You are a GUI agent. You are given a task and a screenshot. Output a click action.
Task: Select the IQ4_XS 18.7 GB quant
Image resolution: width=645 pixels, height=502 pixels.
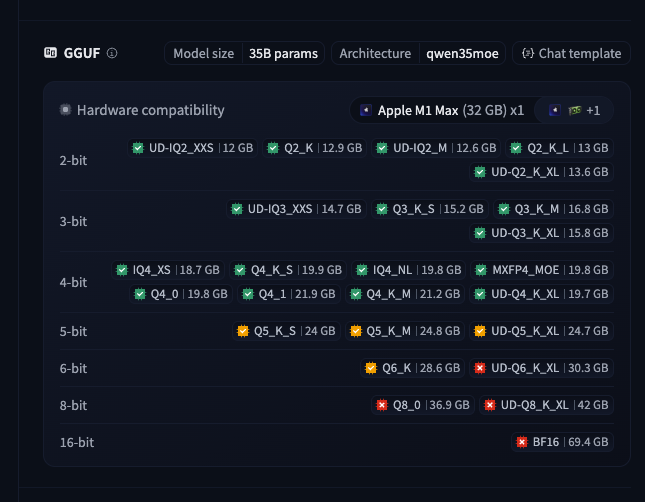coord(168,270)
